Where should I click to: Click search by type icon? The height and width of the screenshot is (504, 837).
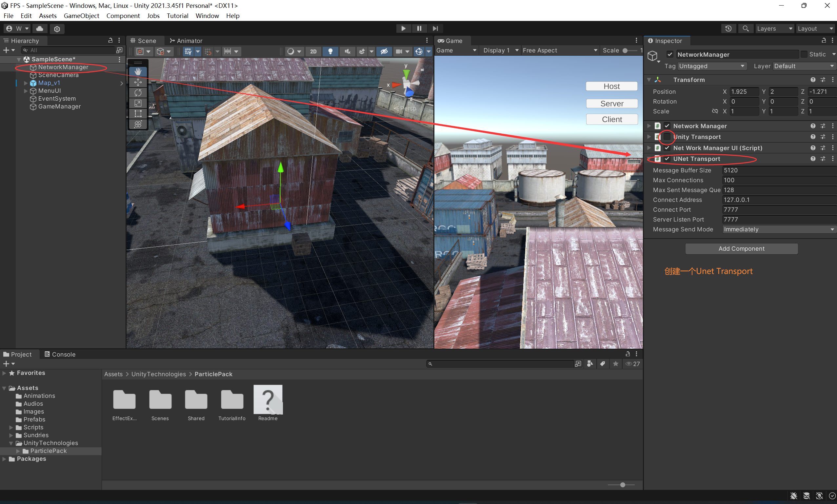pos(590,364)
